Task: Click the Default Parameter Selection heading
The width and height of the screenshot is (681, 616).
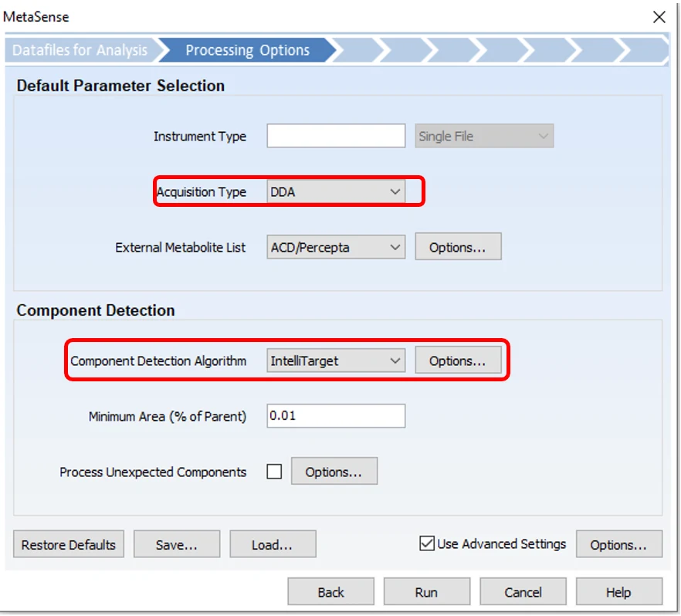Action: click(120, 86)
